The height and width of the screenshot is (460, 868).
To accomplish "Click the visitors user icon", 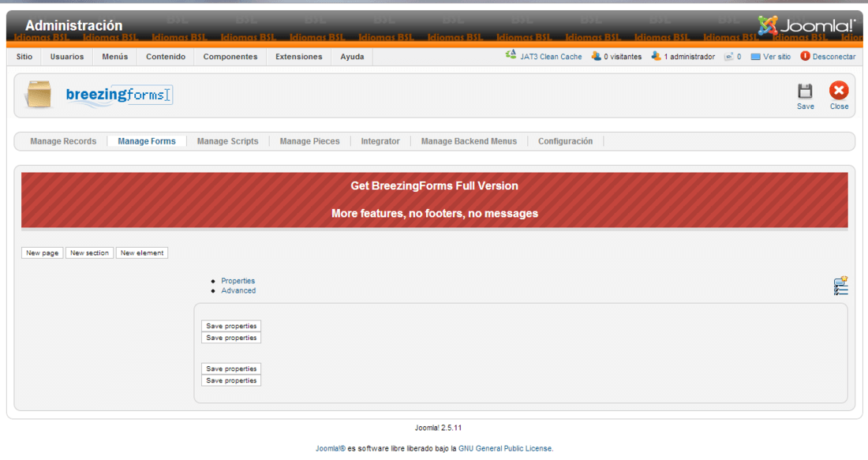I will [597, 56].
